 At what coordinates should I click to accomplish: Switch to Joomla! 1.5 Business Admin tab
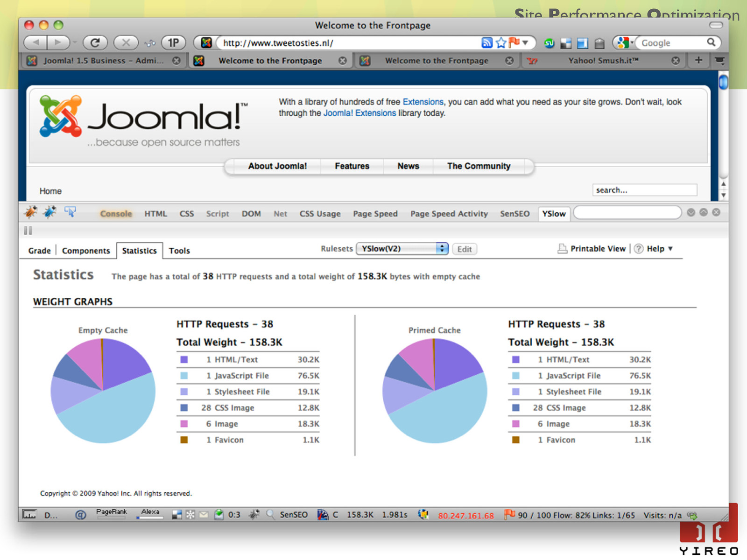point(104,61)
